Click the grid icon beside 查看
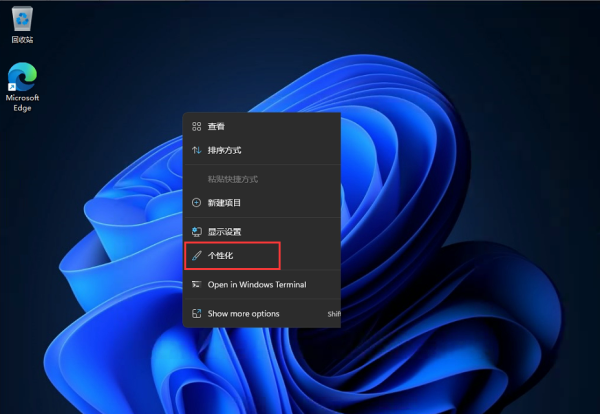Image resolution: width=600 pixels, height=414 pixels. 197,127
